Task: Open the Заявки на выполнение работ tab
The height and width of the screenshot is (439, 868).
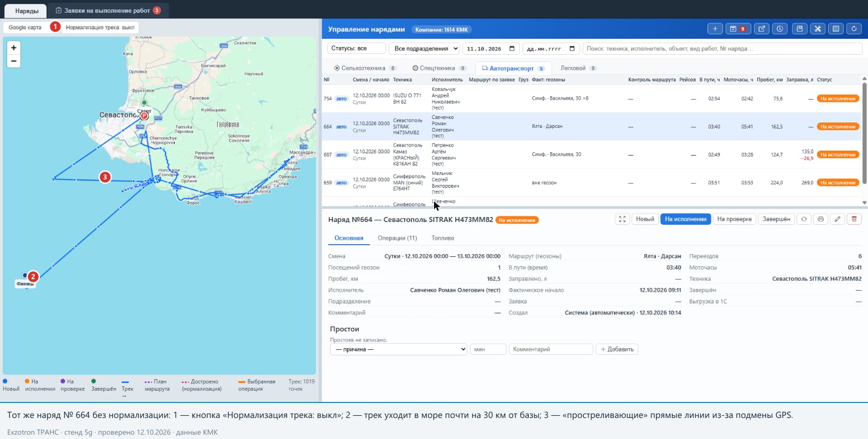Action: tap(108, 10)
